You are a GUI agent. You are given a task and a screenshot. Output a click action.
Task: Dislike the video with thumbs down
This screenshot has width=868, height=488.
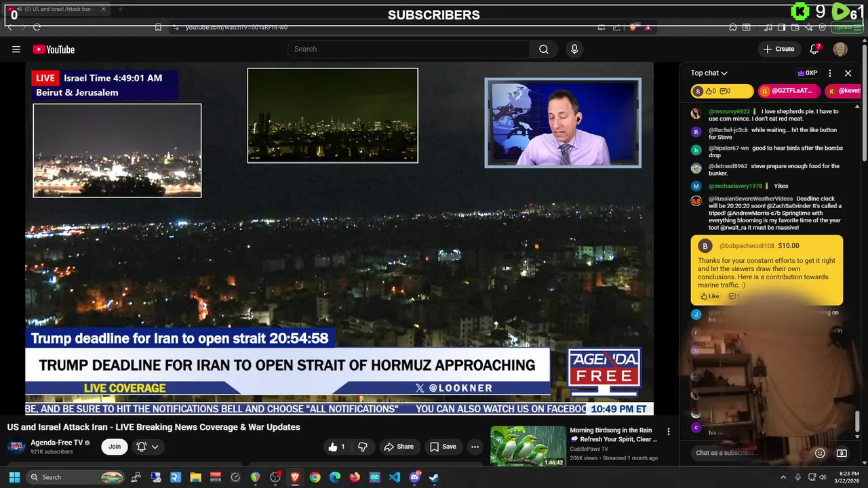tap(363, 447)
